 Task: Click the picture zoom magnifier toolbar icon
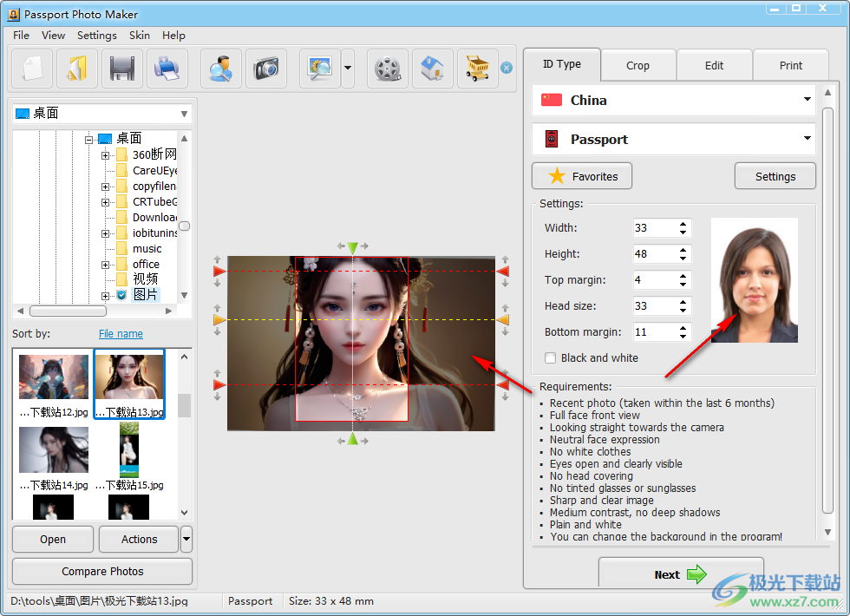click(x=320, y=69)
